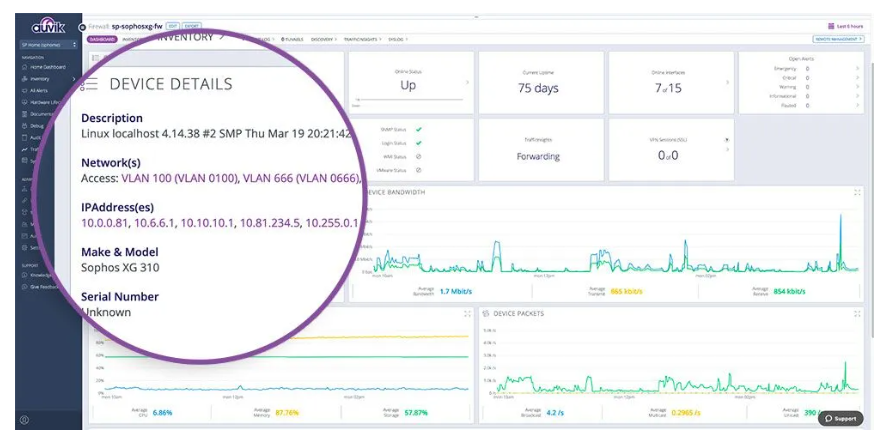The image size is (889, 442).
Task: Expand the Inventory submenu chevron
Action: [74, 79]
